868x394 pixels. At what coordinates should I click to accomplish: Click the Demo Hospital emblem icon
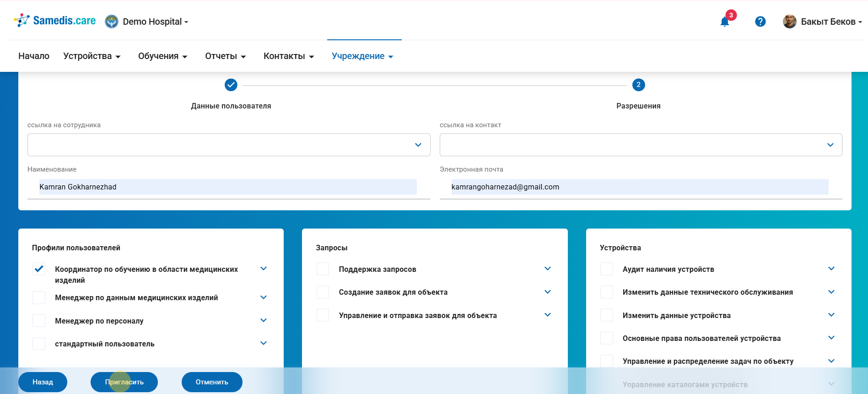point(111,22)
